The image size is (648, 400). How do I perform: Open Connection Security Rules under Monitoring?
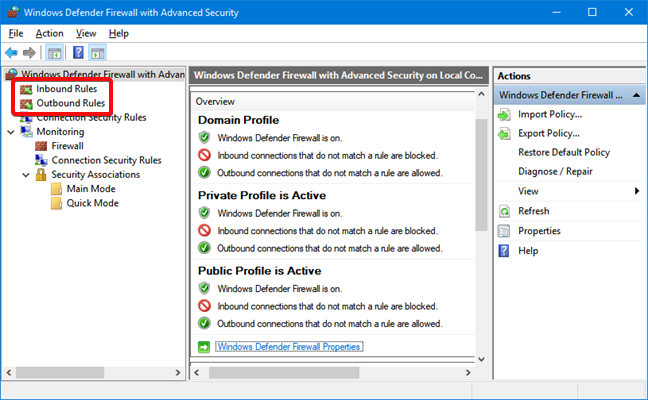click(x=106, y=160)
